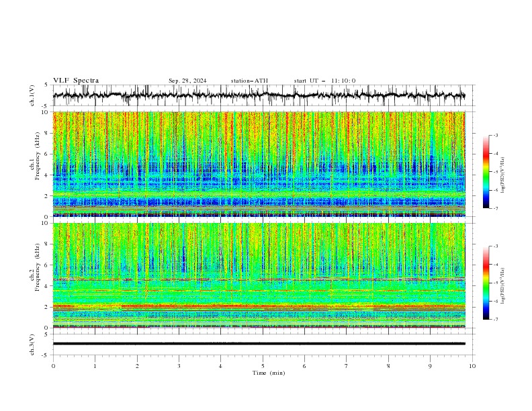The height and width of the screenshot is (411, 532).
Task: Click the date 'Sep. 28, 2024'
Action: (x=187, y=81)
